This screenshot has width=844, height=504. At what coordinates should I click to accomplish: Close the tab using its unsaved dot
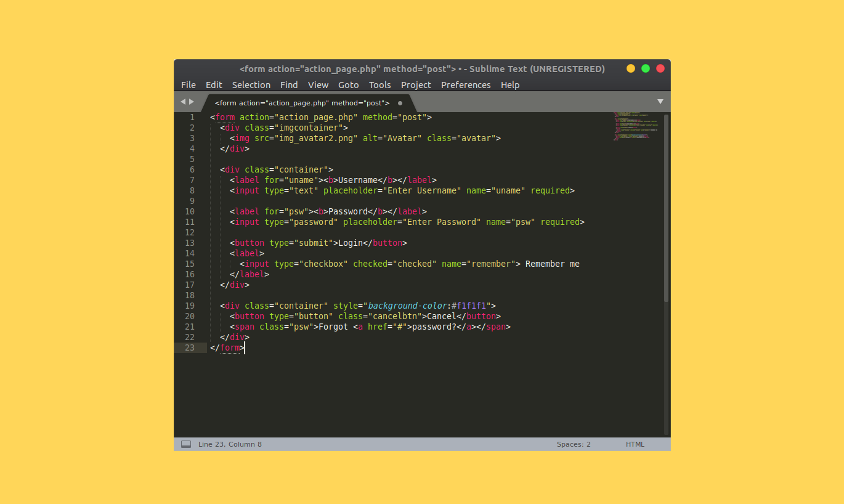tap(400, 103)
